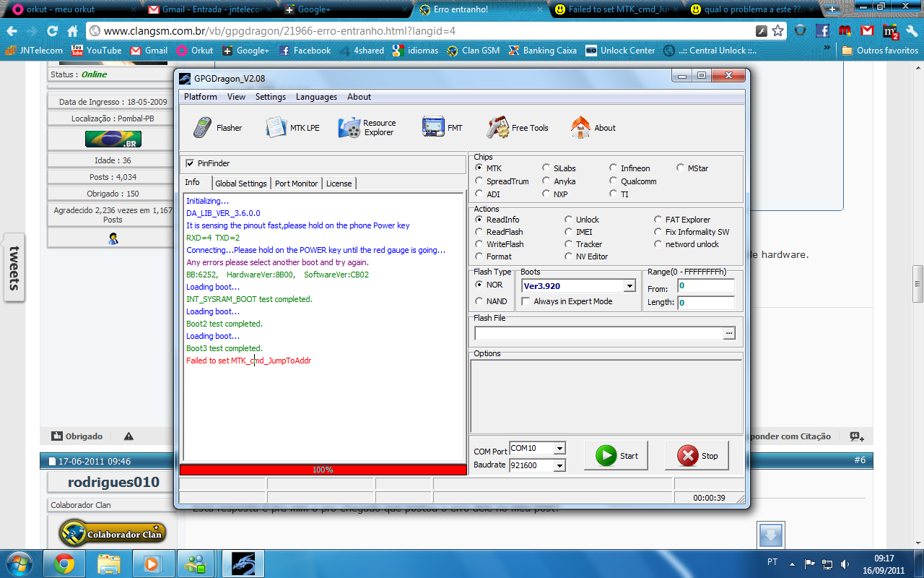
Task: Open the tweets side tab
Action: [x=13, y=268]
